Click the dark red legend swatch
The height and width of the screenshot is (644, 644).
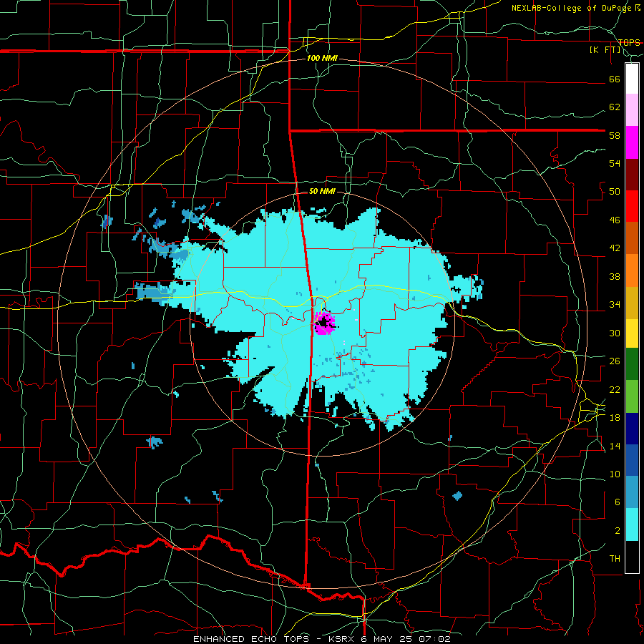tap(632, 175)
